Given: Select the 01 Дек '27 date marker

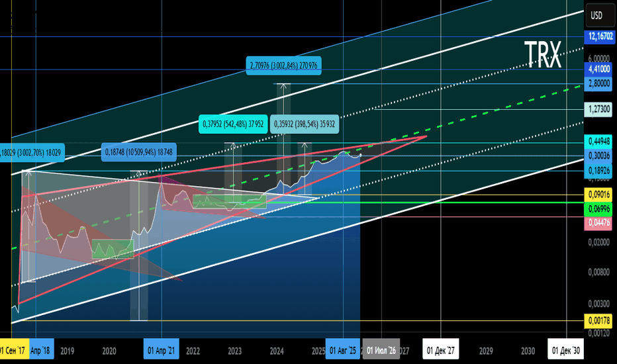Looking at the screenshot, I should click(x=441, y=350).
